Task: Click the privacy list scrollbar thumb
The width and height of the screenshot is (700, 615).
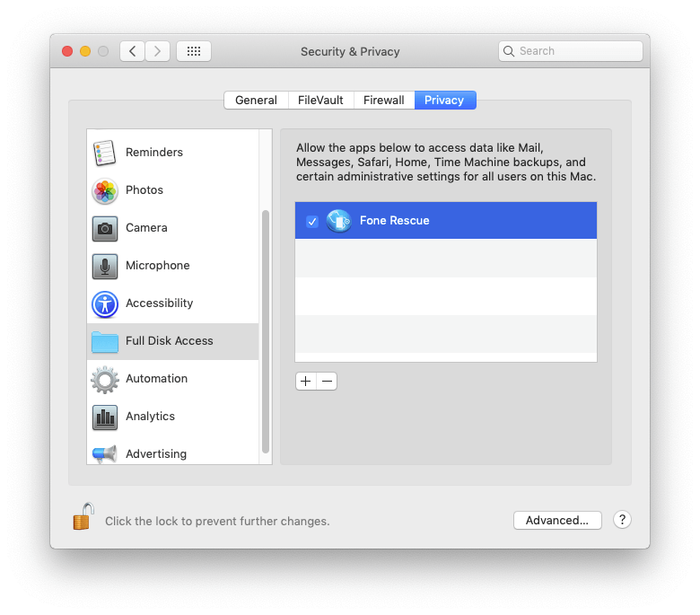Action: tap(266, 331)
